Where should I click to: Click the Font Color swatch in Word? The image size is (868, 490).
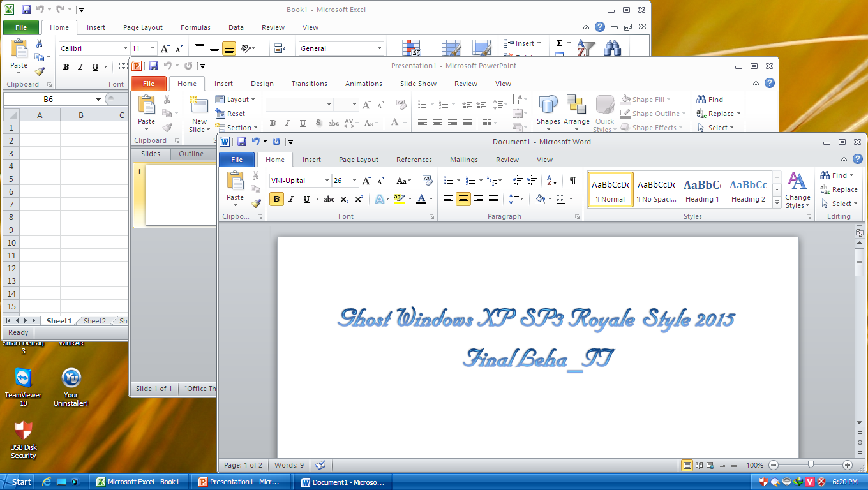421,199
